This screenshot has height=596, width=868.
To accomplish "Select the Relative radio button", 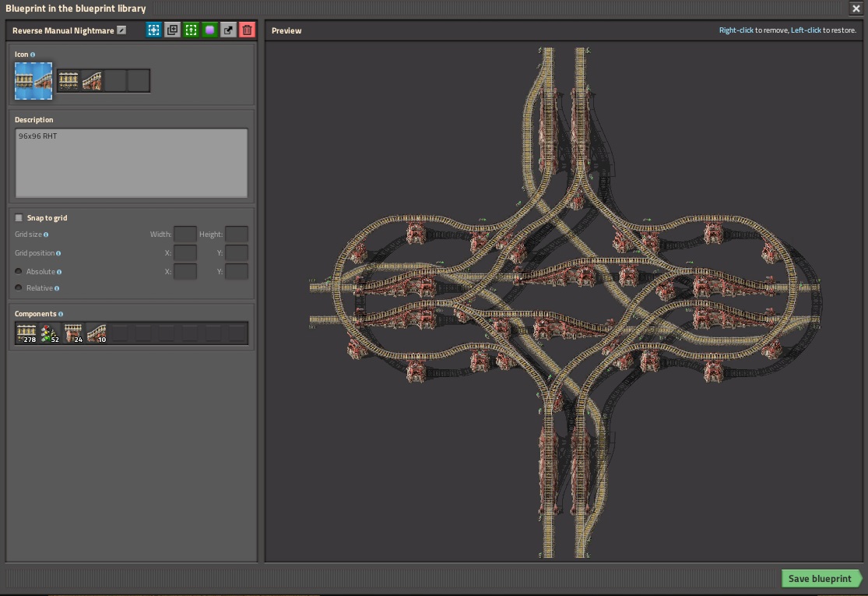I will click(19, 288).
